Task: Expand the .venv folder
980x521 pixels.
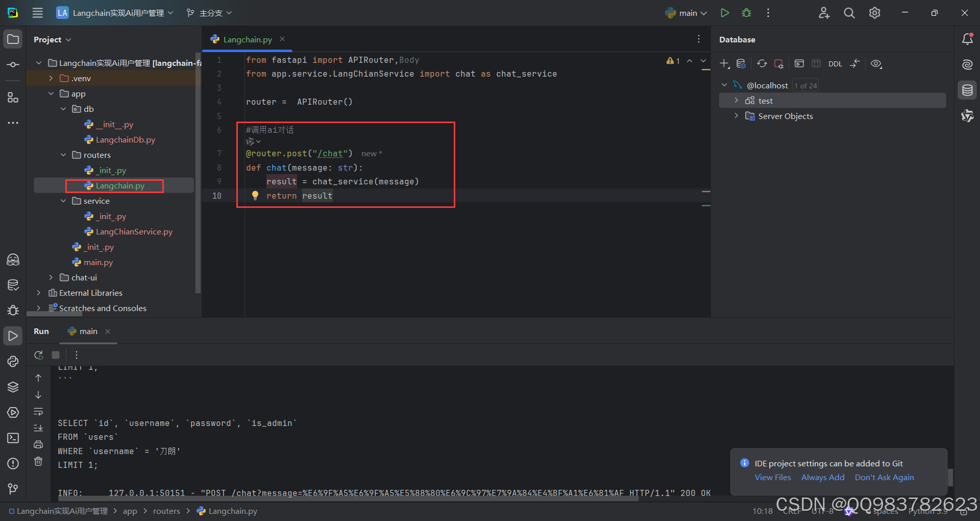Action: (x=51, y=78)
